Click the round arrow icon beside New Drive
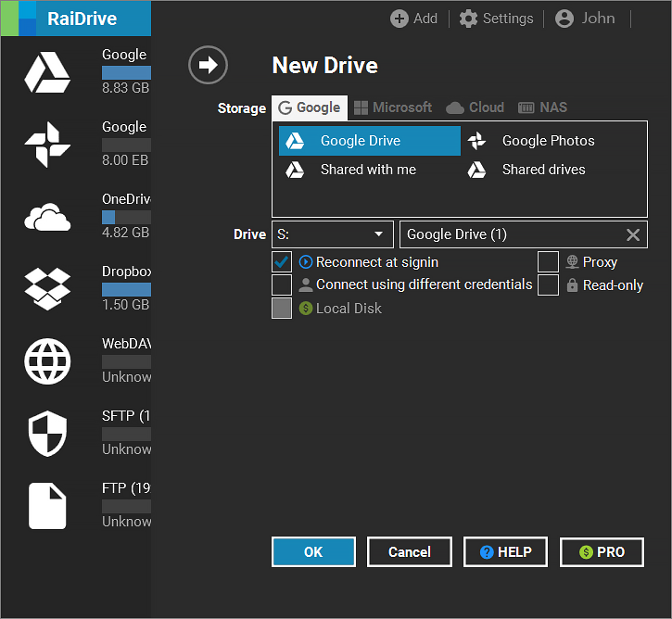Image resolution: width=672 pixels, height=619 pixels. (x=208, y=65)
